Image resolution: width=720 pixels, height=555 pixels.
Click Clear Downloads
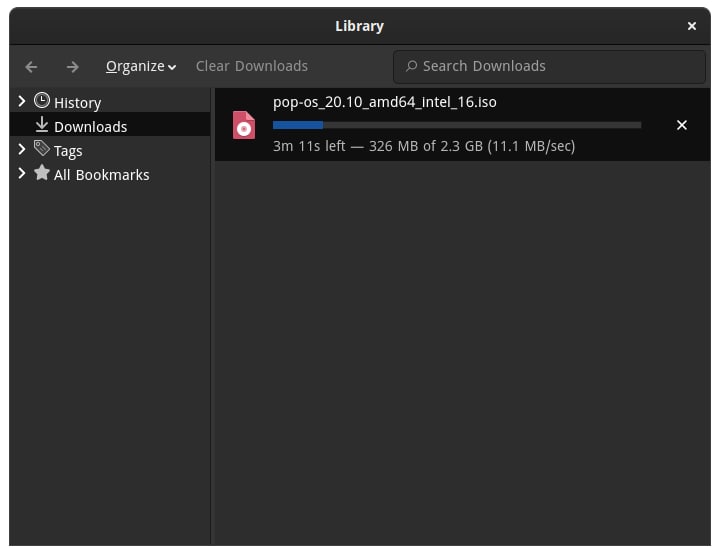252,66
